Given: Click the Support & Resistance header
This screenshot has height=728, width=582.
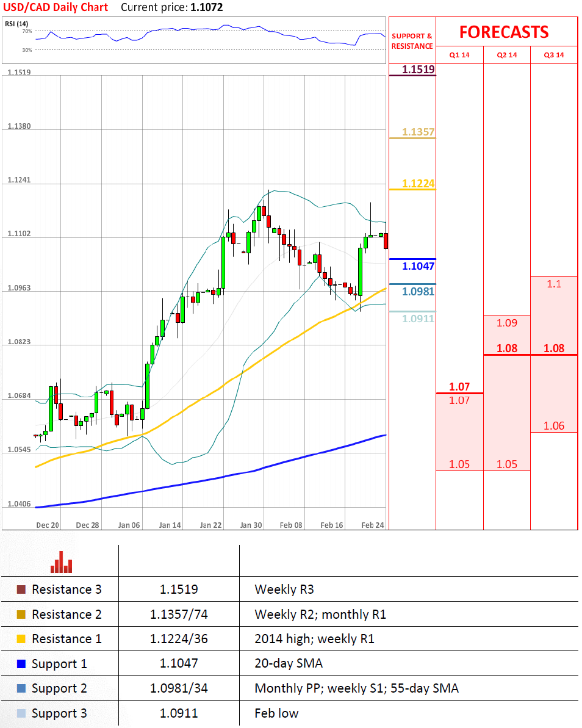Looking at the screenshot, I should click(412, 41).
